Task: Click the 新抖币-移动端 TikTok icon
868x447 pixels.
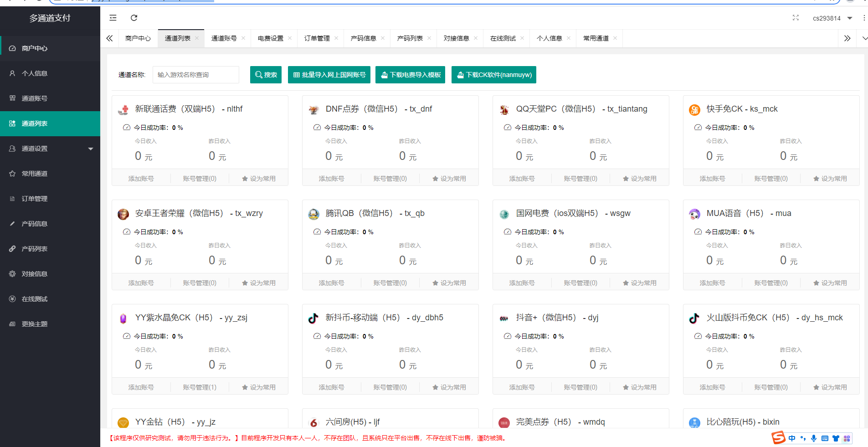Action: coord(313,318)
